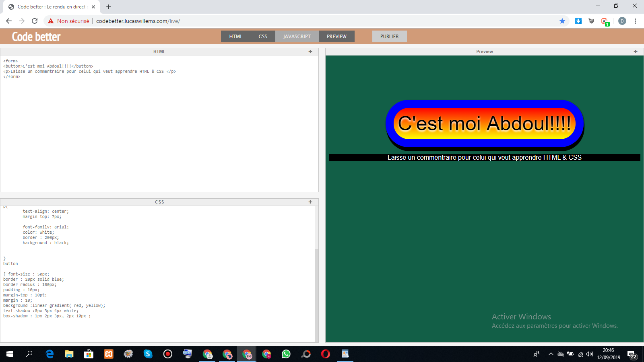This screenshot has width=644, height=362.
Task: Open Chrome's three-dot menu
Action: point(636,21)
